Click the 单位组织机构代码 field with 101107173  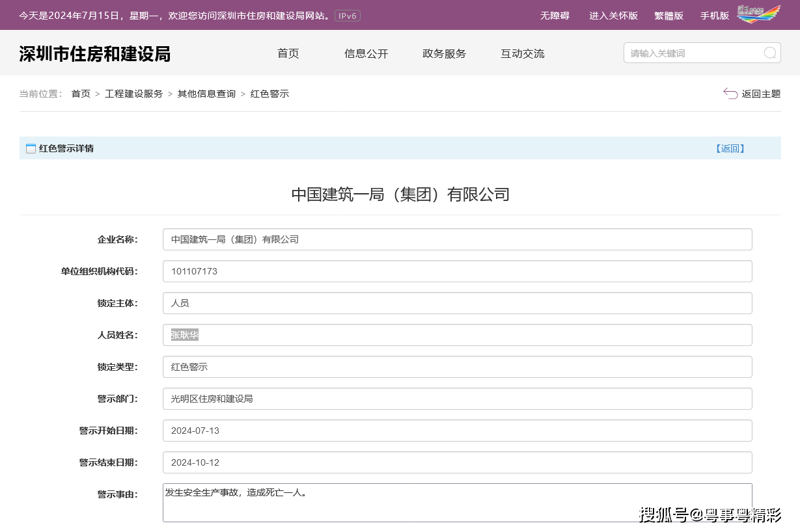458,271
